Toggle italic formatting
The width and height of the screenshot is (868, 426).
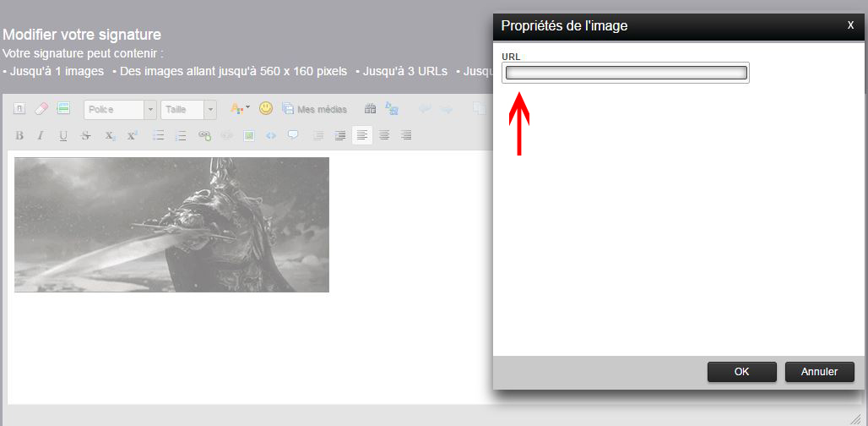click(41, 135)
